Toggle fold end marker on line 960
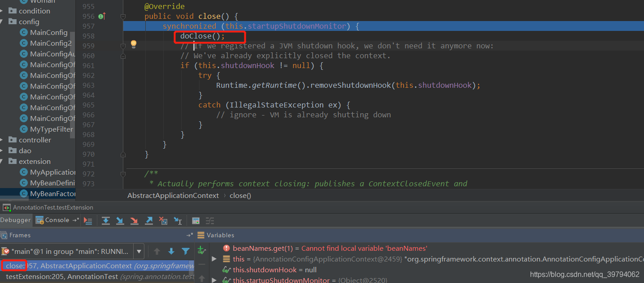 pos(123,56)
